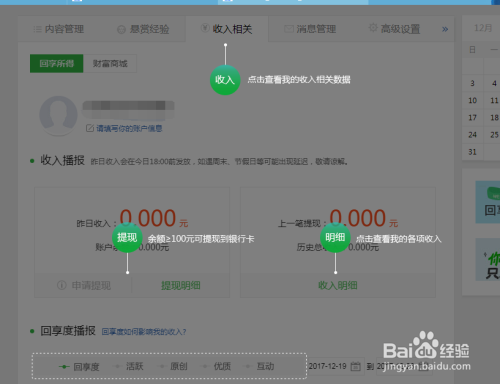
Task: Click the 收入播报 section heading
Action: click(x=62, y=160)
